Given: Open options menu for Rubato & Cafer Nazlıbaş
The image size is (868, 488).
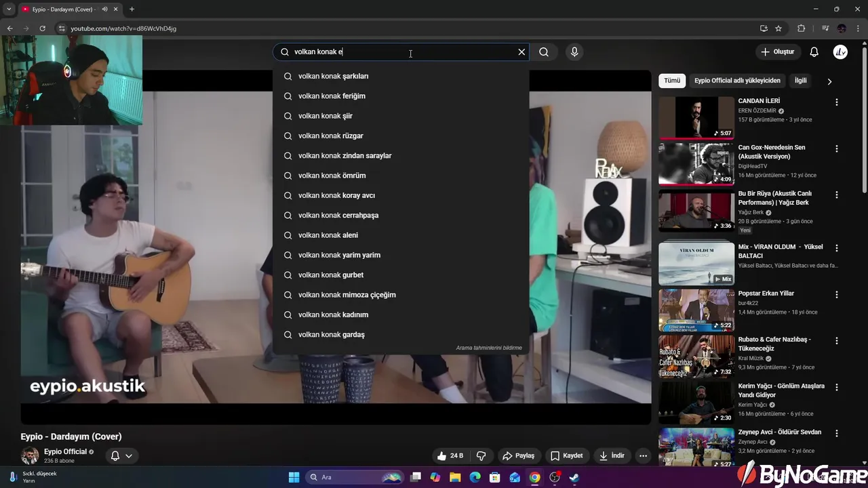Looking at the screenshot, I should (836, 340).
